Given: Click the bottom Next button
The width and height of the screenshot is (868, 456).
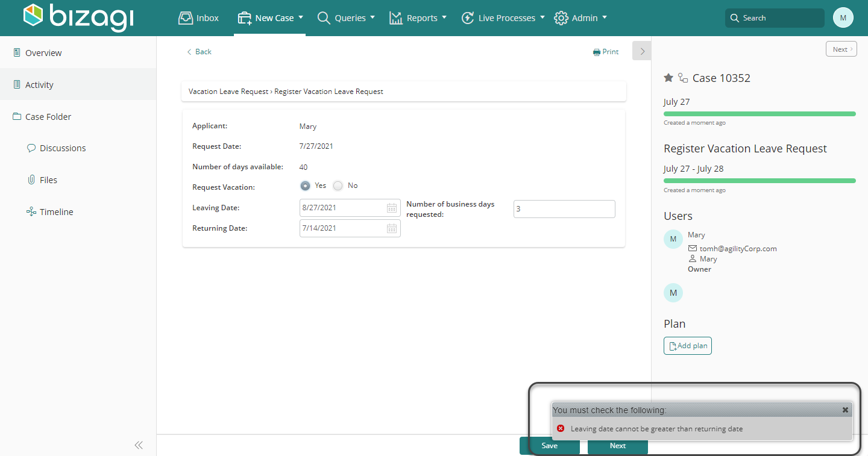Looking at the screenshot, I should pos(617,446).
